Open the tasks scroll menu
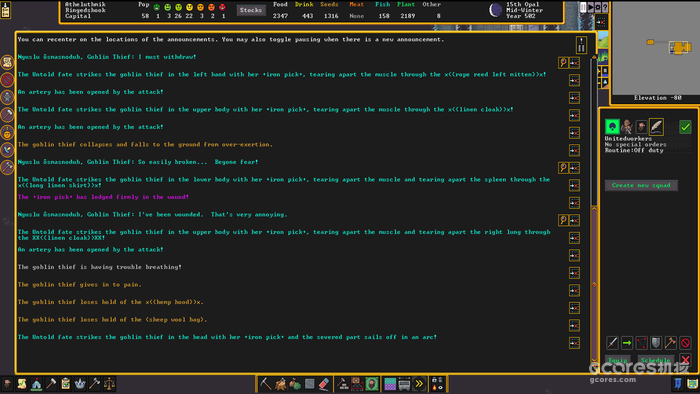The image size is (700, 394). pyautogui.click(x=22, y=384)
